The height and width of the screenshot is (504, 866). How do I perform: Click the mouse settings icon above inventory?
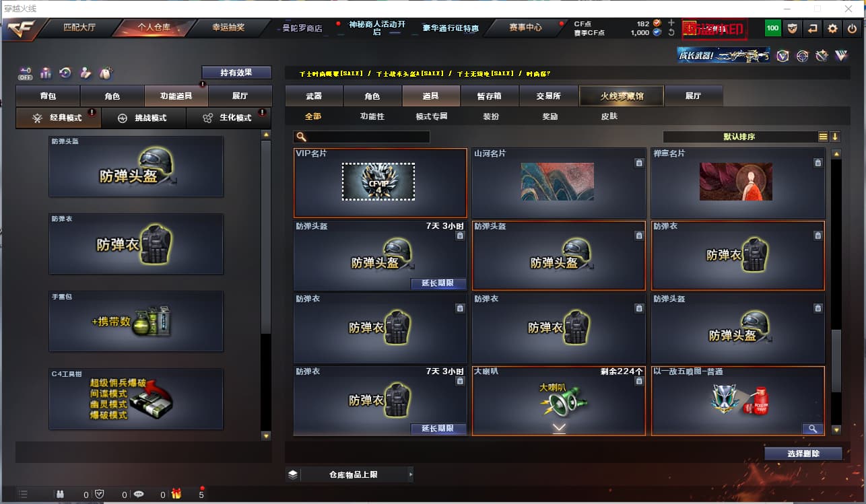(106, 73)
